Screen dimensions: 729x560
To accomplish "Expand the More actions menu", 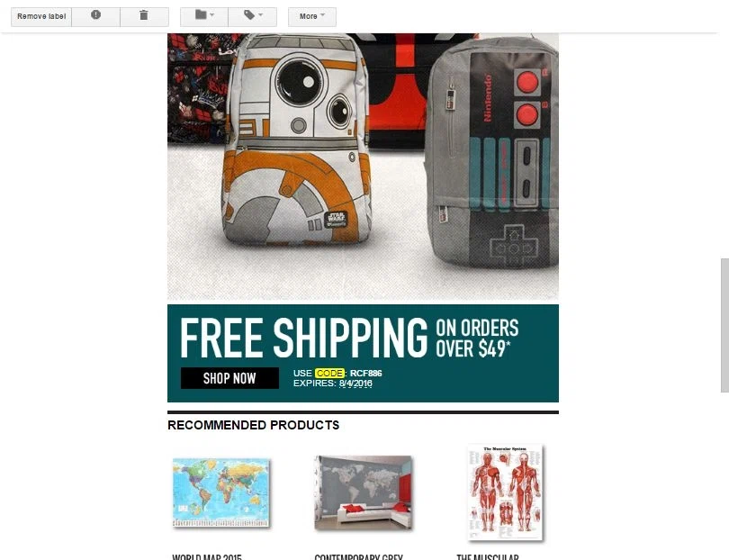I will pyautogui.click(x=312, y=16).
